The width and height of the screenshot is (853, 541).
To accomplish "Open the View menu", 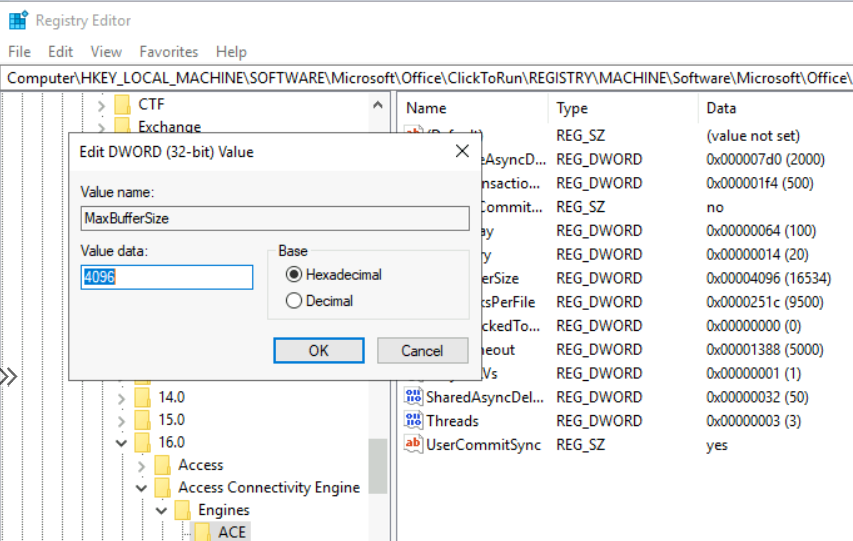I will [x=106, y=52].
